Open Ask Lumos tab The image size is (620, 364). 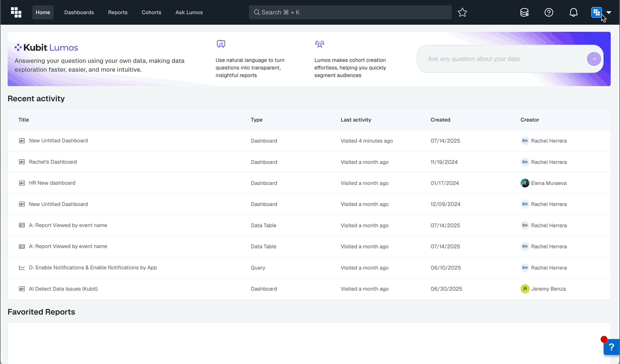click(189, 12)
